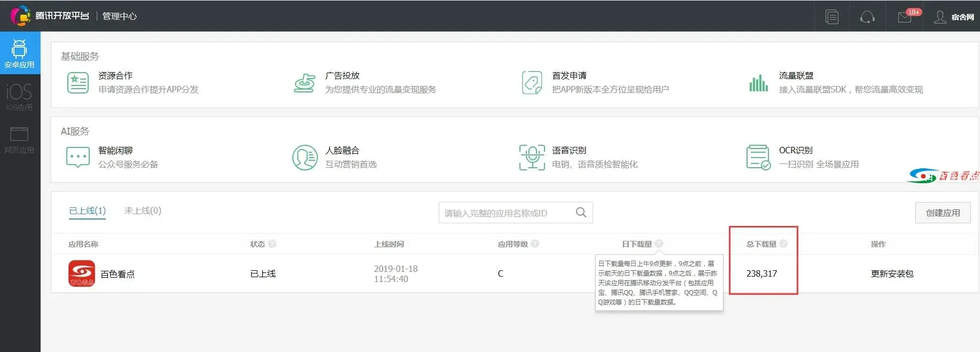Click the app grade value C
Viewport: 980px width, 352px height.
(501, 274)
